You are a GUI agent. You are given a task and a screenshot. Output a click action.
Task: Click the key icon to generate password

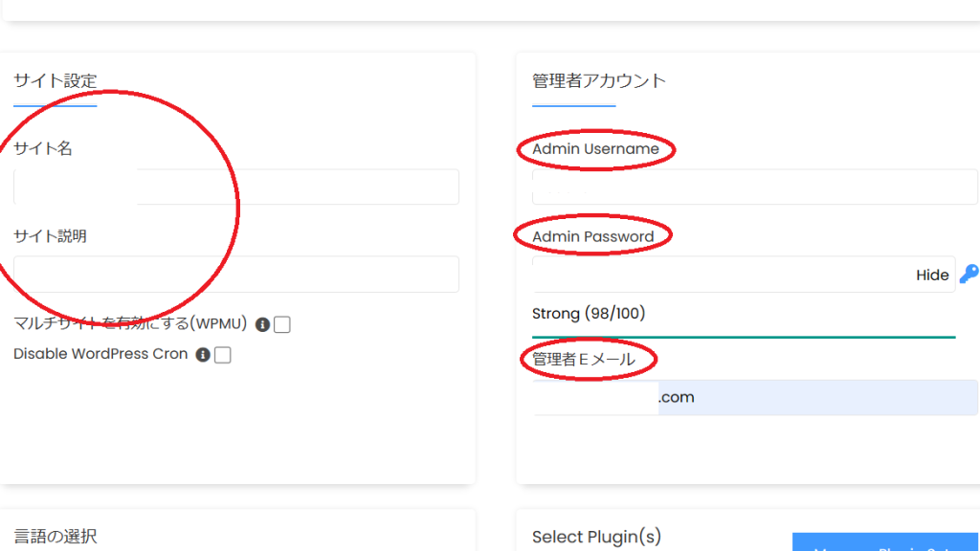(x=969, y=275)
